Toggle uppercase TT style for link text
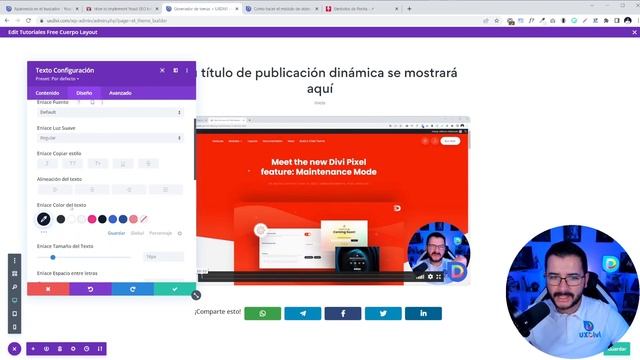 (72, 164)
